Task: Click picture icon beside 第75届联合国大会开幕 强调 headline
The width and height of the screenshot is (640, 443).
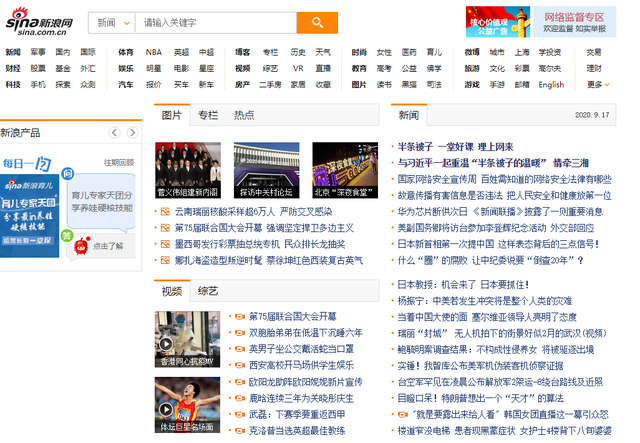Action: (165, 228)
